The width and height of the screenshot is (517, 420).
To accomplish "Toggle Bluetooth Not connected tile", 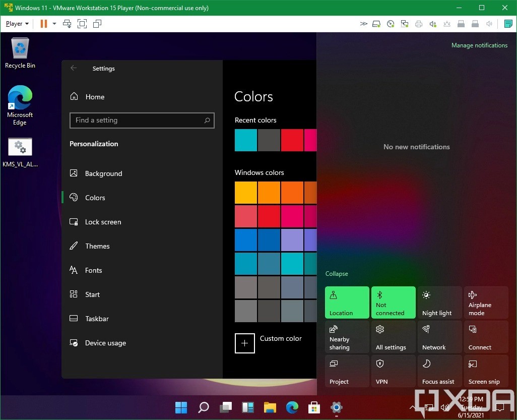I will [x=394, y=303].
